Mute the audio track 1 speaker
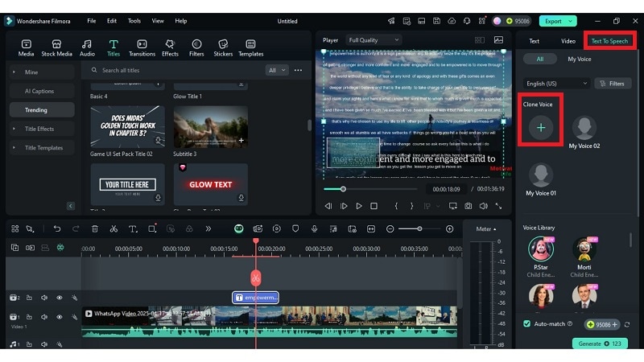Image resolution: width=644 pixels, height=362 pixels. 44,344
